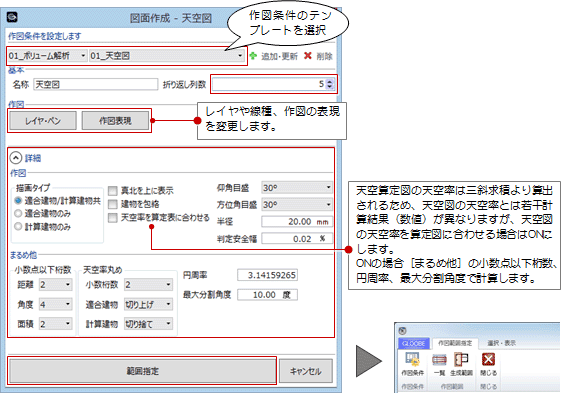Click the 範囲指定 button
The image size is (570, 393).
click(x=142, y=371)
